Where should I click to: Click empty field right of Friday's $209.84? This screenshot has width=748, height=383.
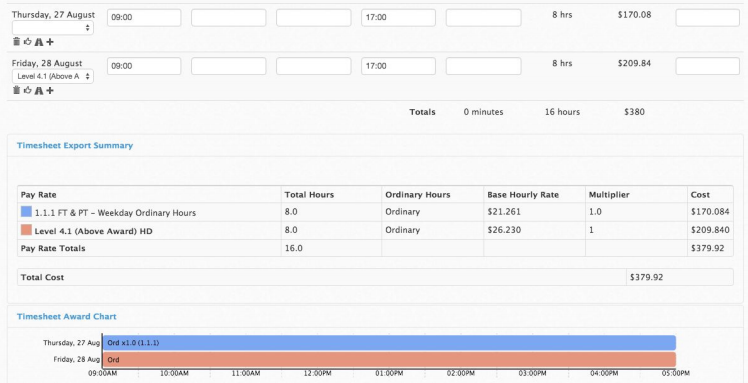(707, 66)
